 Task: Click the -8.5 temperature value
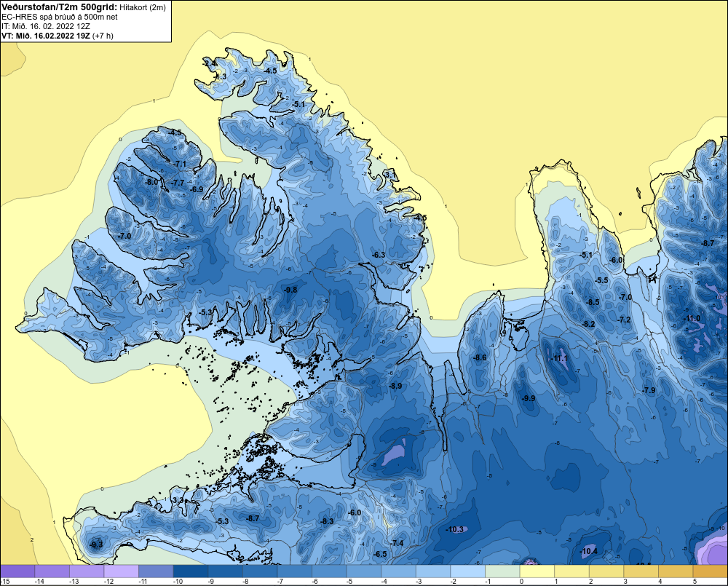593,302
